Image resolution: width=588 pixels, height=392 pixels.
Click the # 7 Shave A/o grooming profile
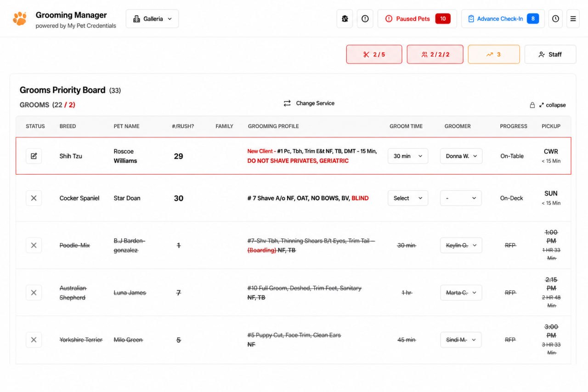click(308, 198)
